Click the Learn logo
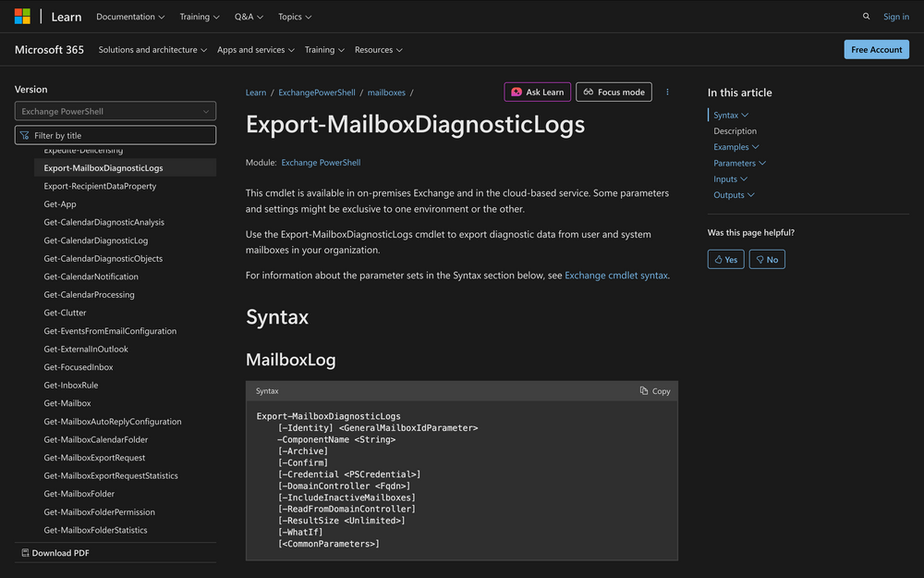 pyautogui.click(x=66, y=16)
